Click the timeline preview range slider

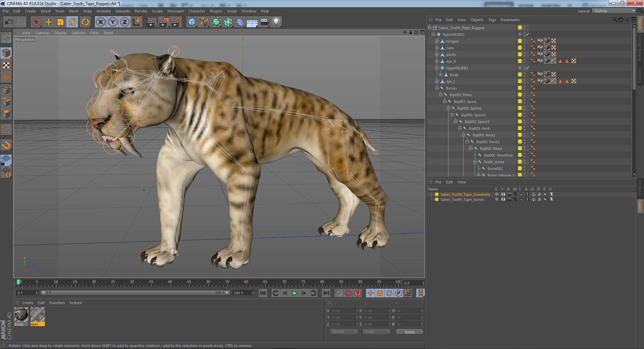click(135, 293)
